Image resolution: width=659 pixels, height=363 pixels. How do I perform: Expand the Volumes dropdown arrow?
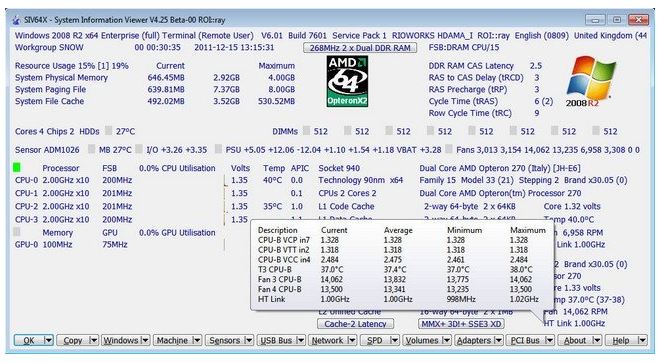447,340
